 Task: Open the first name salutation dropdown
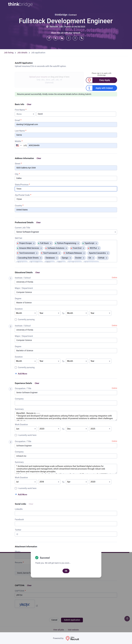[25, 114]
